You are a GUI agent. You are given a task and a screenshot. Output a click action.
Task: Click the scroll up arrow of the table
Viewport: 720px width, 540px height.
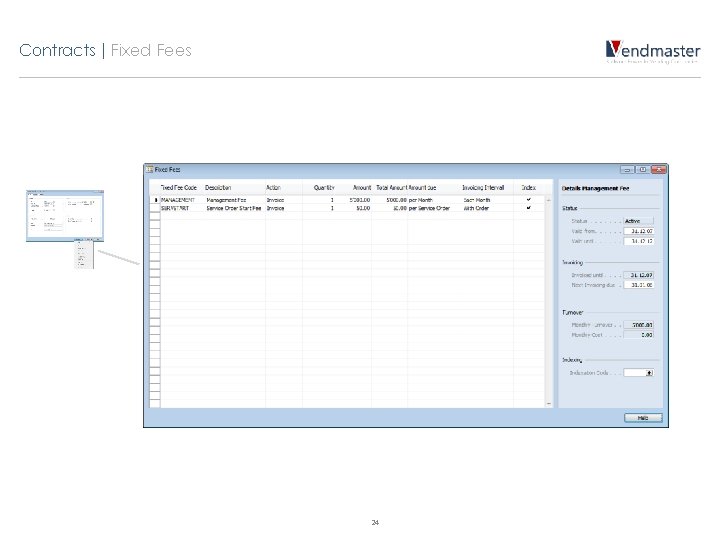tap(548, 200)
